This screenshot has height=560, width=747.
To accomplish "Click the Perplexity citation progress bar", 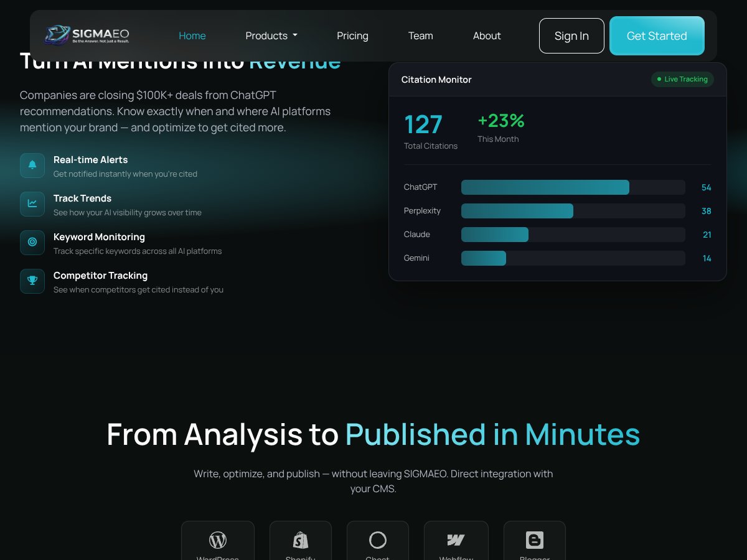I will click(573, 211).
